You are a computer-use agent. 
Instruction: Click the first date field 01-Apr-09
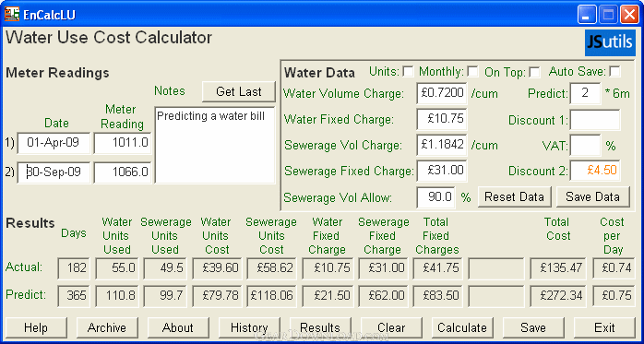coord(54,143)
